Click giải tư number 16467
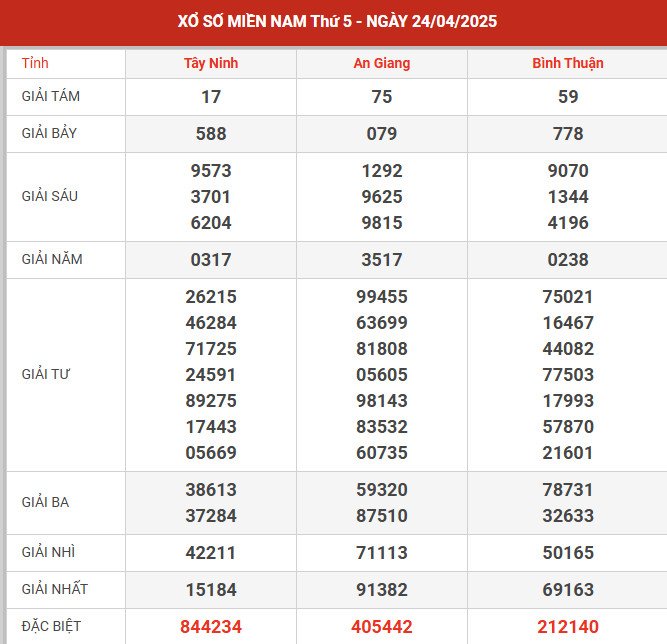Image resolution: width=667 pixels, height=644 pixels. point(568,323)
